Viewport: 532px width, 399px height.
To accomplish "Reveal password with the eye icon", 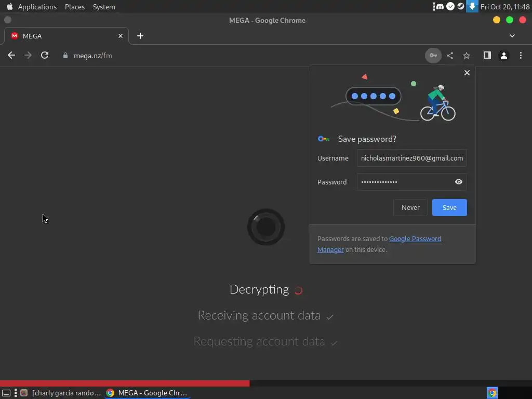I will click(459, 182).
